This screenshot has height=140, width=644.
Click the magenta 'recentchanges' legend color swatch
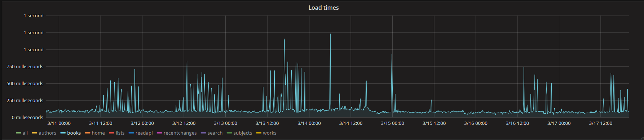click(x=159, y=133)
